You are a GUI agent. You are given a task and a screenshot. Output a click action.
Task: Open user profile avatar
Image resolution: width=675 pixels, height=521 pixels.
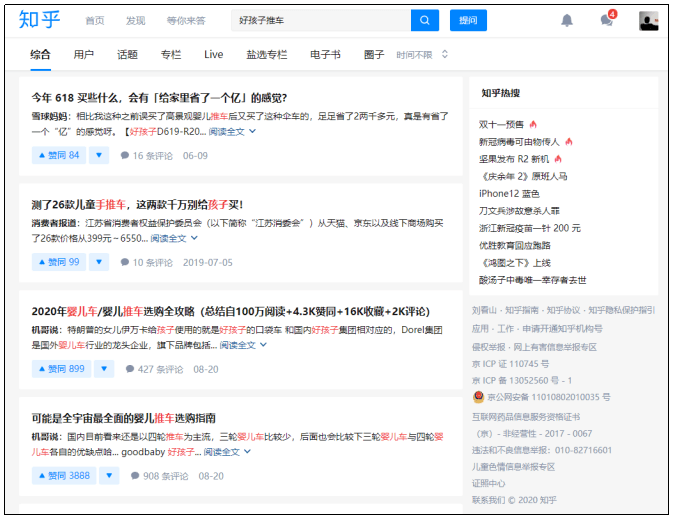pos(648,20)
